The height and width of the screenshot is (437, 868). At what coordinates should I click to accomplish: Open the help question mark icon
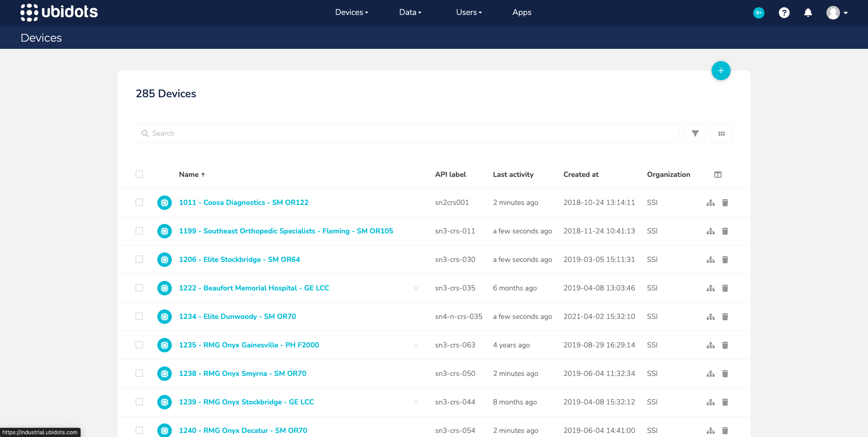click(784, 13)
